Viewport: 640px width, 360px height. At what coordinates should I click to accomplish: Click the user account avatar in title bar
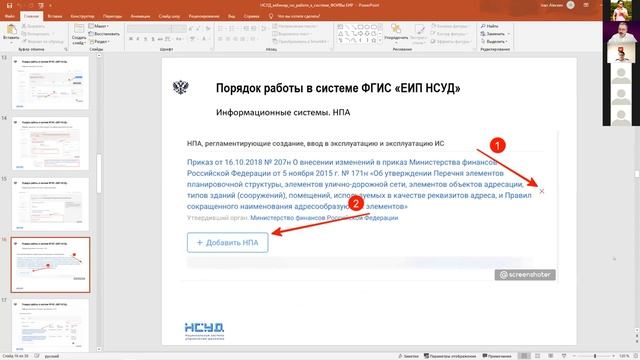571,5
